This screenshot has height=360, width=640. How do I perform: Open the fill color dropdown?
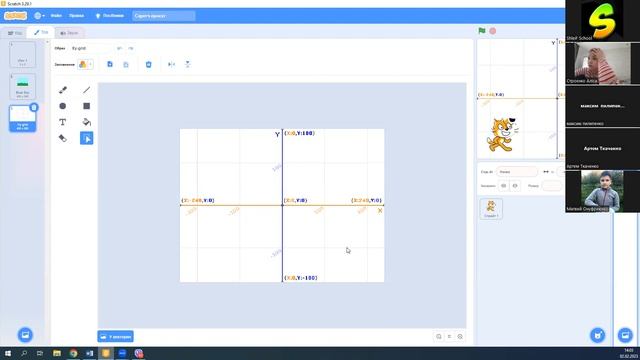85,64
